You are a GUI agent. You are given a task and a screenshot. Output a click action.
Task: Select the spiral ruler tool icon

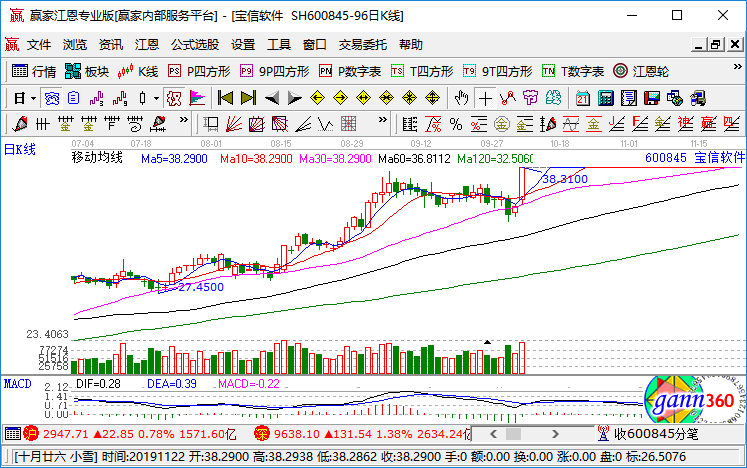tap(135, 124)
